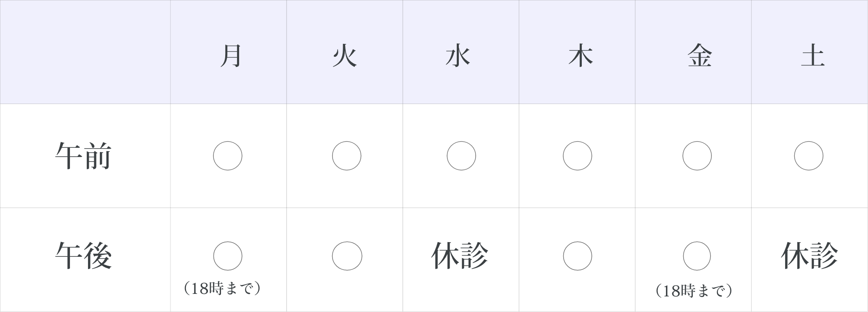
Task: Select the 火 column header
Action: point(345,56)
